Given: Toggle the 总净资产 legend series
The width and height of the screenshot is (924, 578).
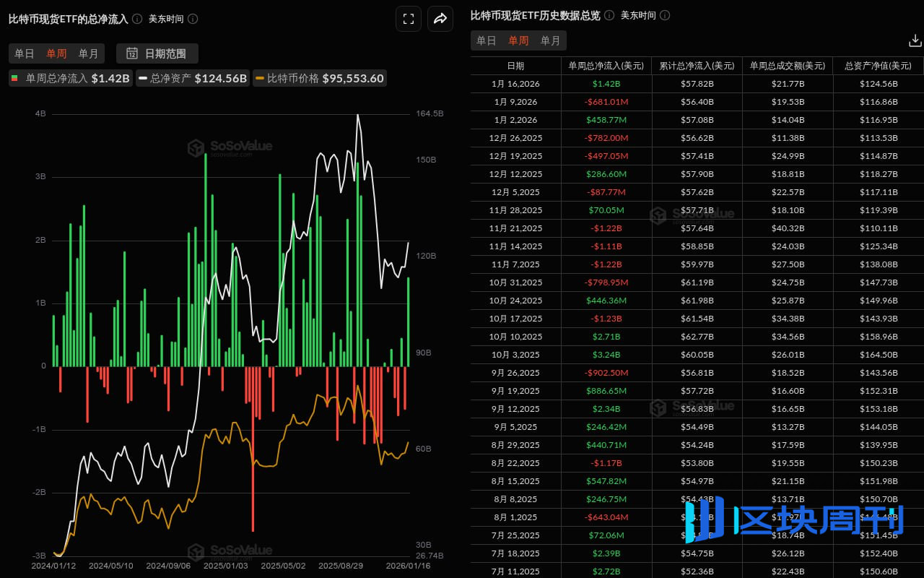Looking at the screenshot, I should pos(193,78).
